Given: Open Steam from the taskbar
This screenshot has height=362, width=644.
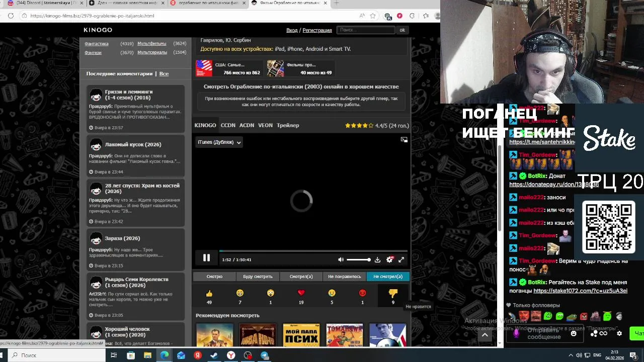Looking at the screenshot, I should point(214,355).
